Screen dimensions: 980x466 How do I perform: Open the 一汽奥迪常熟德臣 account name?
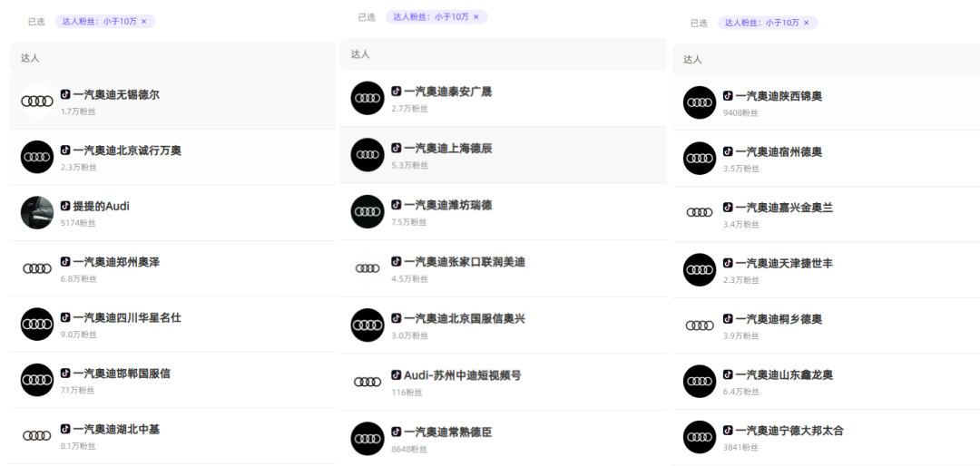447,432
